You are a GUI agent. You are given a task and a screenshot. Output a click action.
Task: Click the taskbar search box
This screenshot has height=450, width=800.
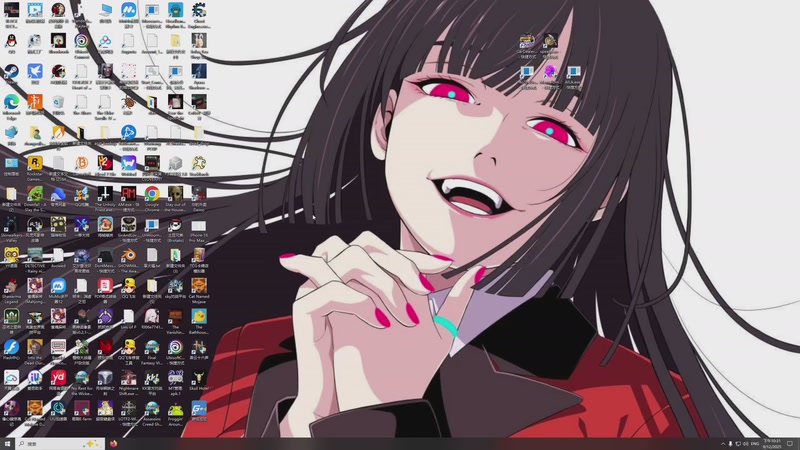60,444
